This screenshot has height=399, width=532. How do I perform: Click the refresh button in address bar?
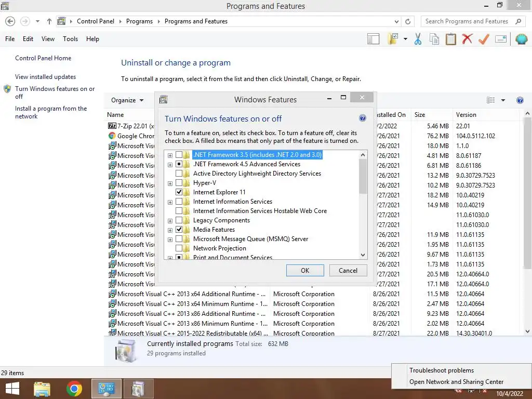tap(408, 21)
